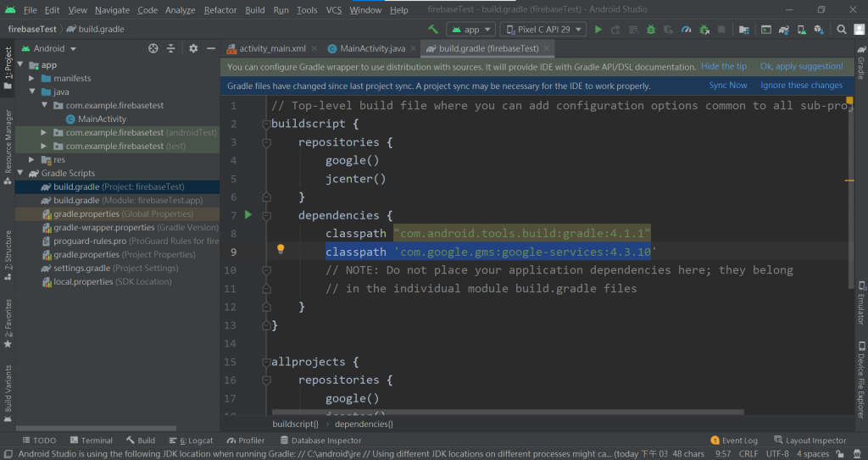Click Attach Debugger to Android Process icon
Screen dimensions: 868x460
(x=704, y=30)
